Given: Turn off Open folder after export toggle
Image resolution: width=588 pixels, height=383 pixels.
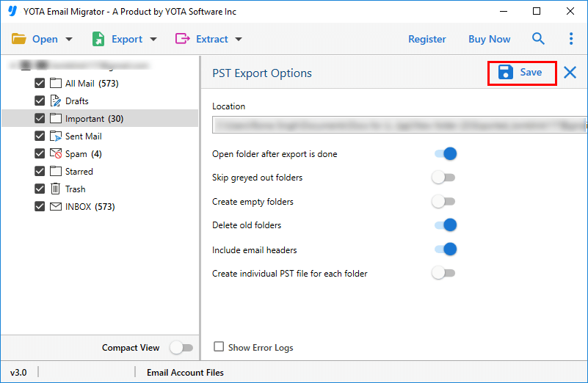Looking at the screenshot, I should point(446,154).
